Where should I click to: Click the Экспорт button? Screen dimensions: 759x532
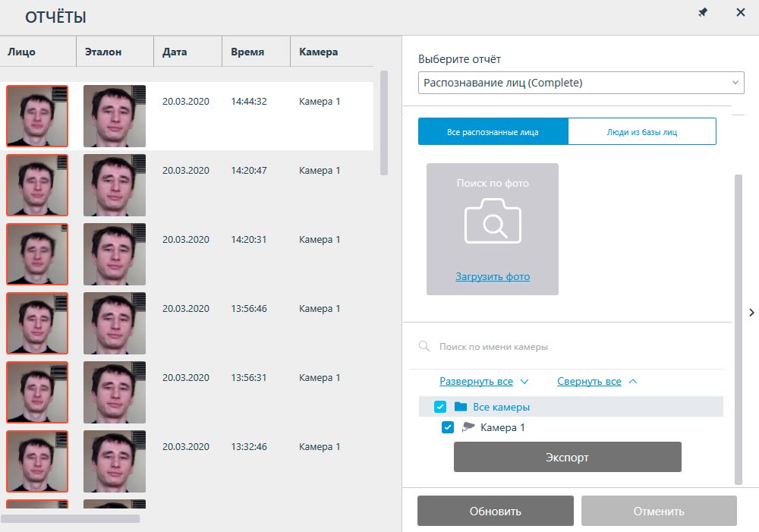tap(567, 458)
